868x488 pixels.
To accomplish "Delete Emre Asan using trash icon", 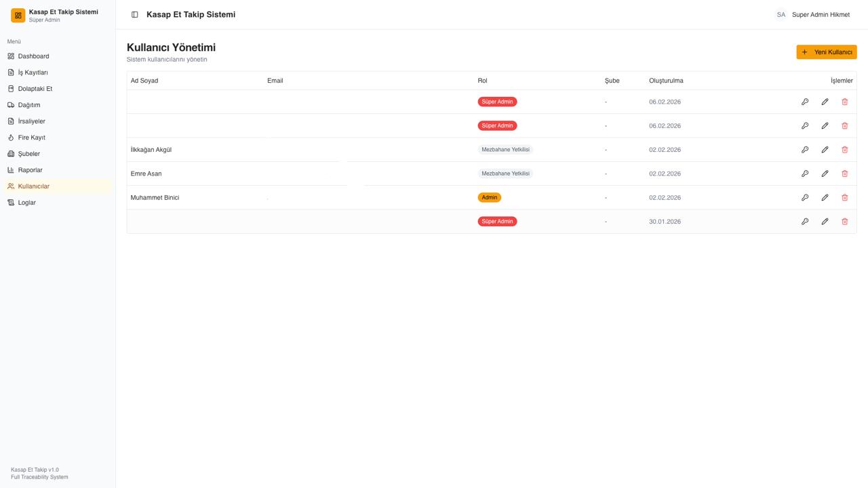I will tap(844, 174).
